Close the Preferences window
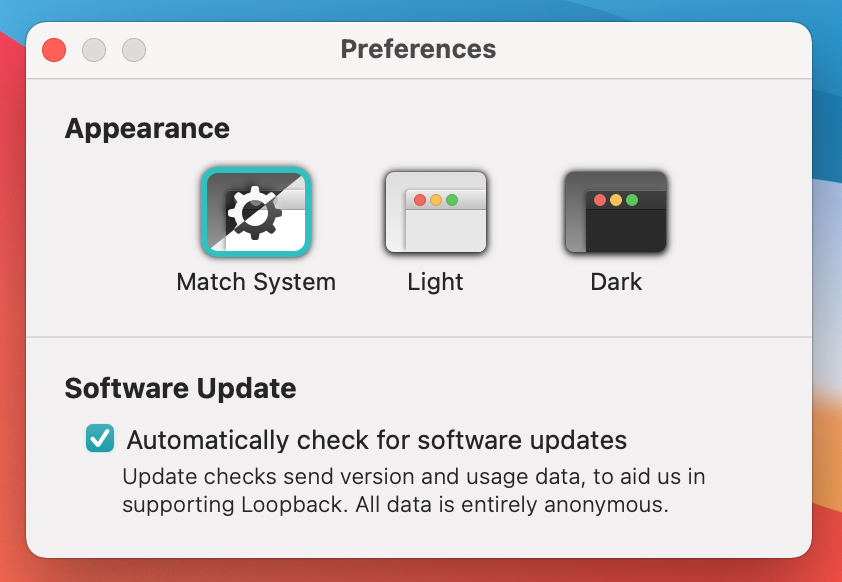This screenshot has height=582, width=842. click(x=54, y=50)
